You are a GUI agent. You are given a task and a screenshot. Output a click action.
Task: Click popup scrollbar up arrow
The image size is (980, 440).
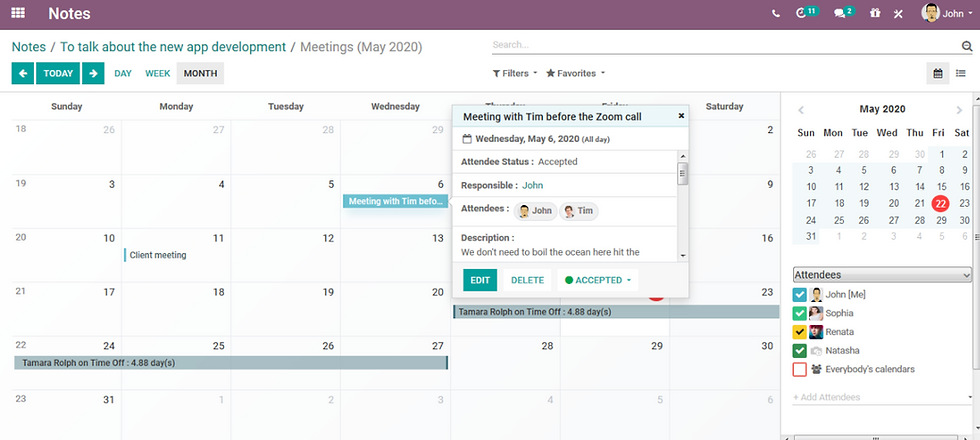[682, 156]
